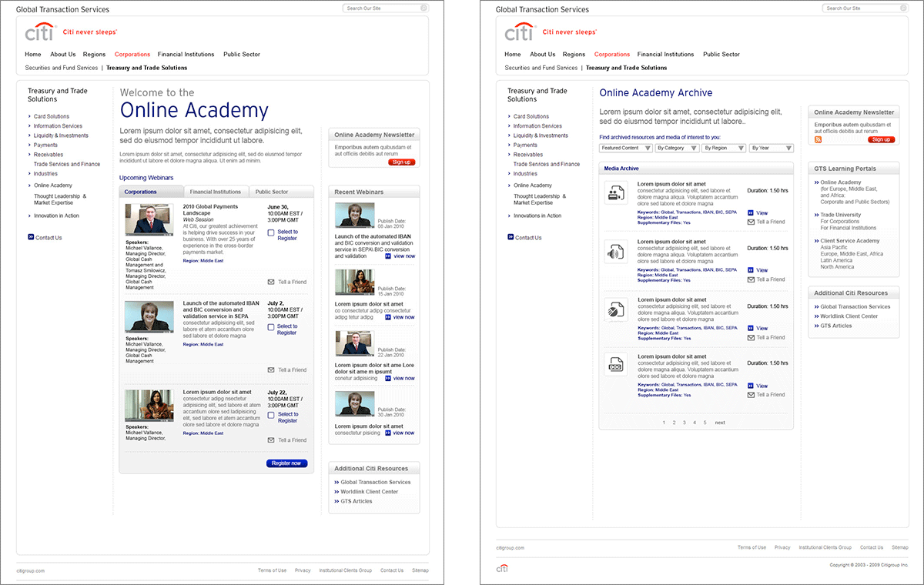924x585 pixels.
Task: Click the view now arrow for the 30 Jan 2010 webinar
Action: [388, 433]
